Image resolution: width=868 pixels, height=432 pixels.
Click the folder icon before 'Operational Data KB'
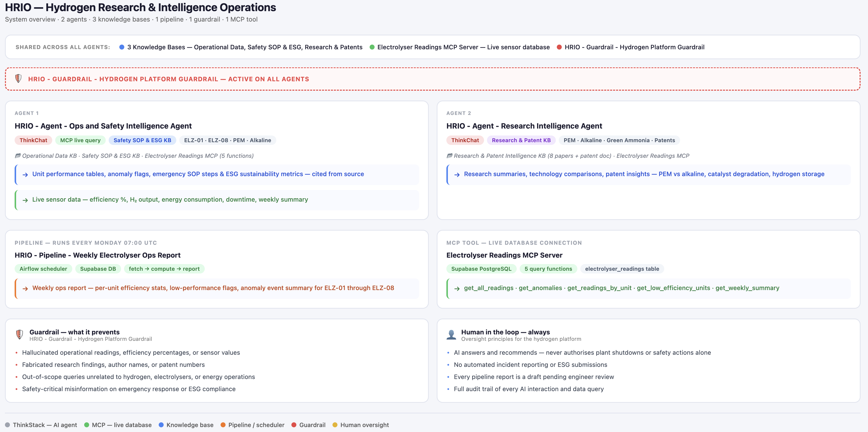[18, 156]
